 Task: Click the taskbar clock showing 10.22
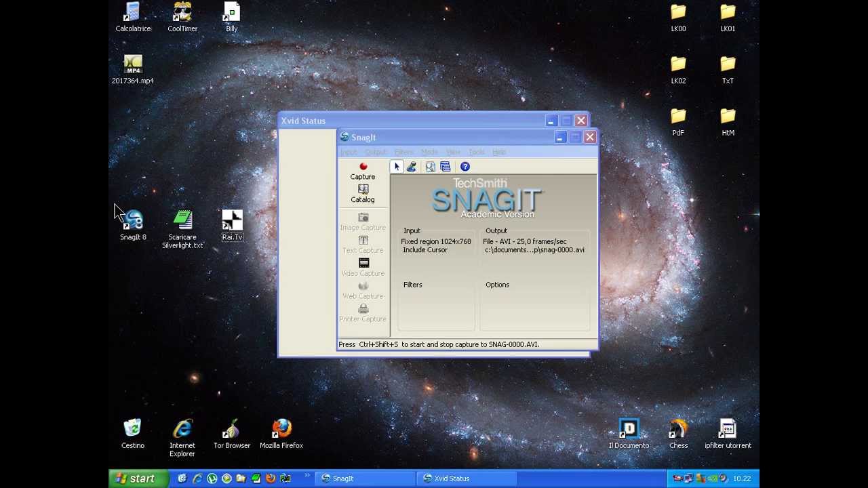point(742,479)
